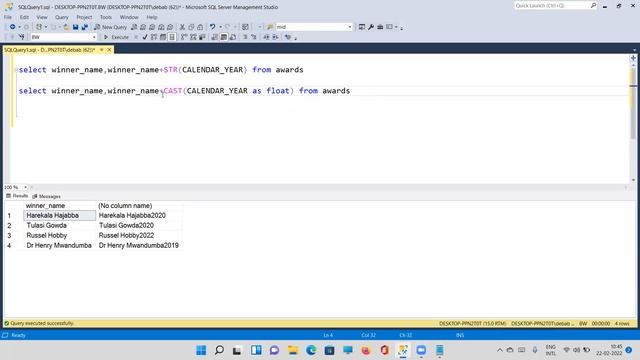Open the Edit menu
This screenshot has height=360, width=640.
click(24, 17)
